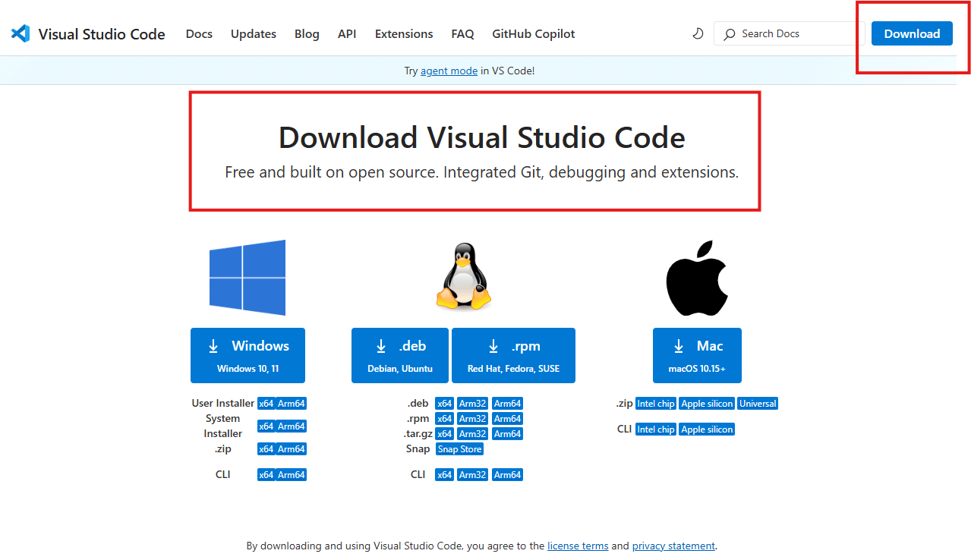Select Linux .rpm x64 link
The height and width of the screenshot is (560, 971).
[444, 419]
